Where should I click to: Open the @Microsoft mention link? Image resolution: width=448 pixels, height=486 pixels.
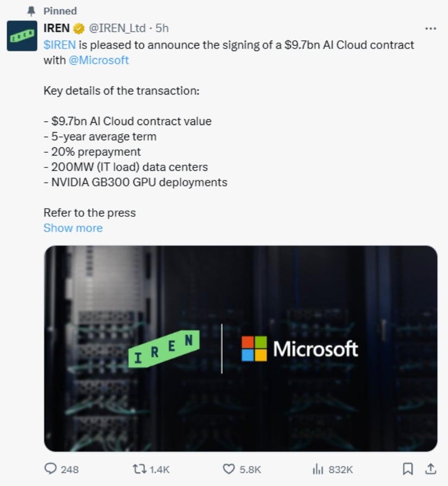tap(99, 60)
